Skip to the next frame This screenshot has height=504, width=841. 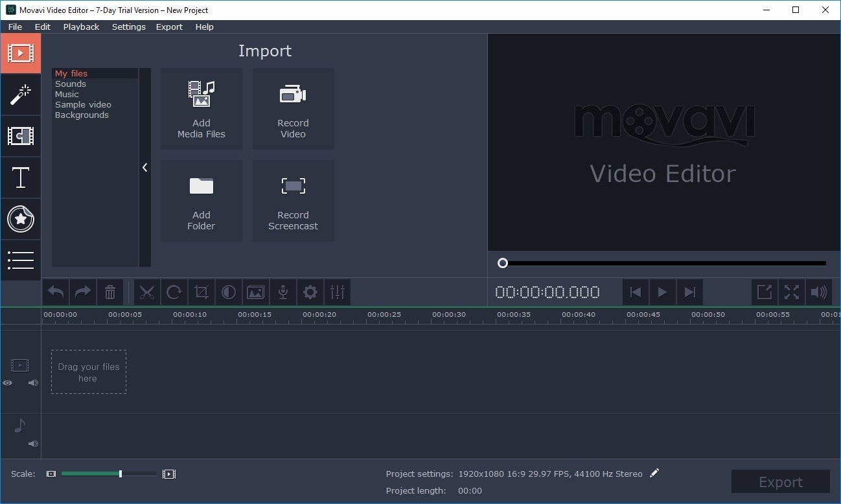[x=689, y=293]
